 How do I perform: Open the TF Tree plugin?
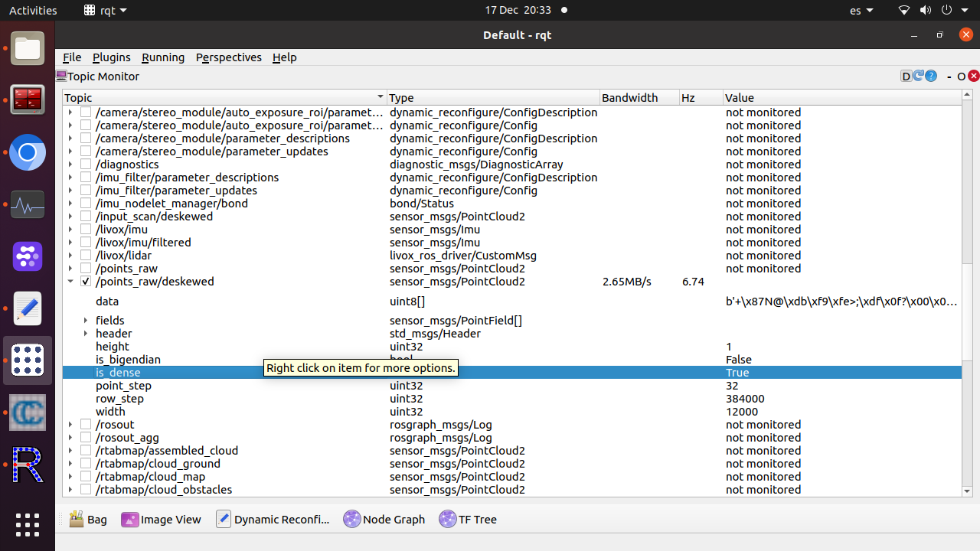pyautogui.click(x=467, y=519)
